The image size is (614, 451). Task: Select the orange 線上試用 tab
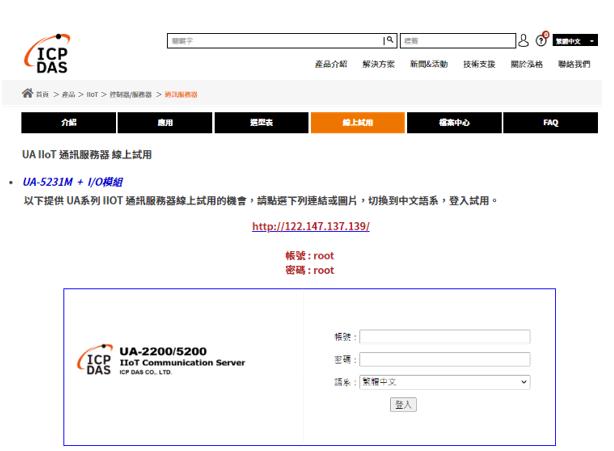[x=358, y=123]
